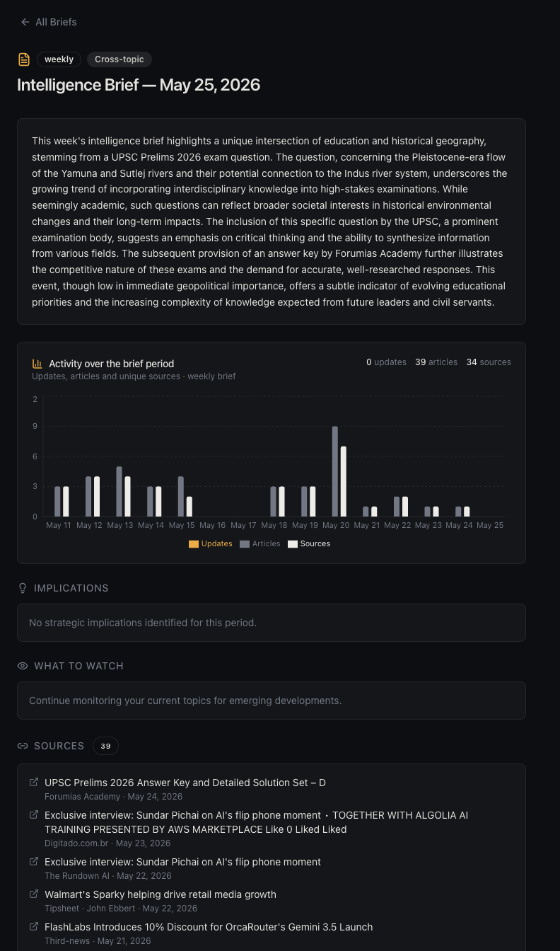Click the orange document icon above the title
This screenshot has width=560, height=951.
click(24, 59)
